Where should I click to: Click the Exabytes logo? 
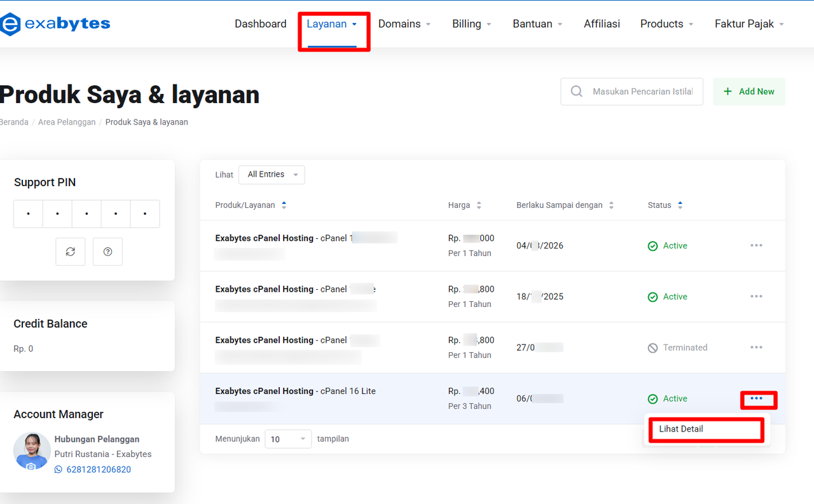tap(55, 24)
